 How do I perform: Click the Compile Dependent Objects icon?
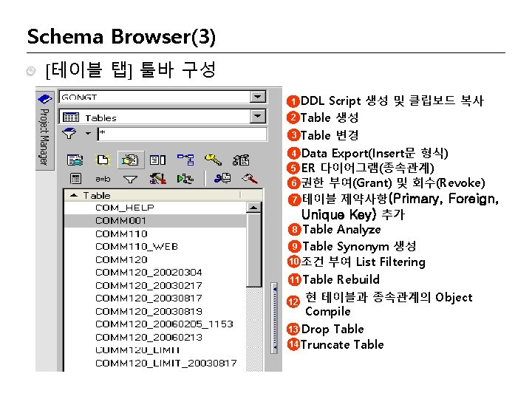[185, 179]
